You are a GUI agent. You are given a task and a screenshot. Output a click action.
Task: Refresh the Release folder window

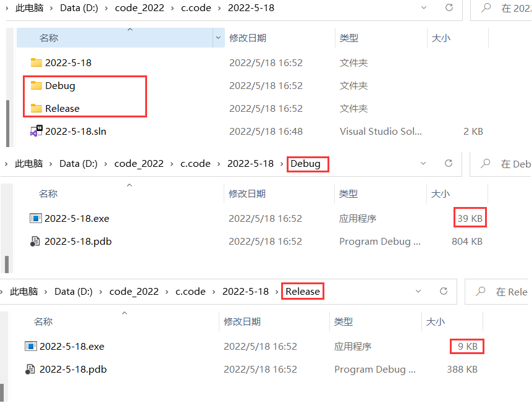(444, 291)
